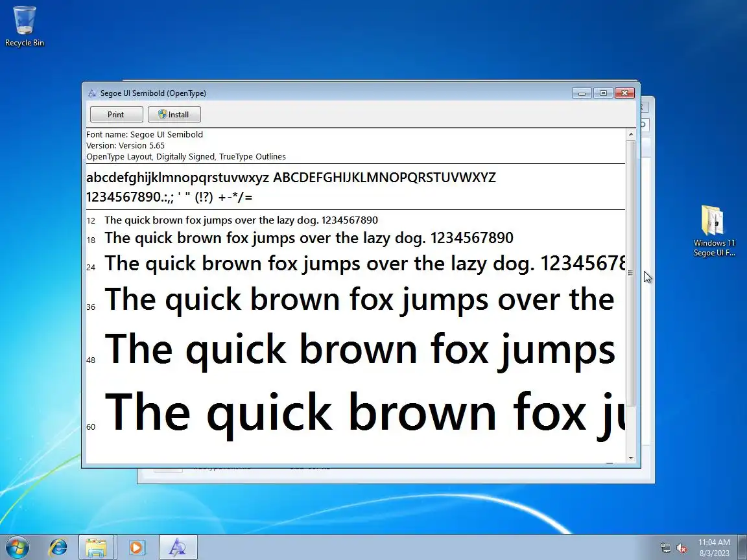Click the Install button

174,114
